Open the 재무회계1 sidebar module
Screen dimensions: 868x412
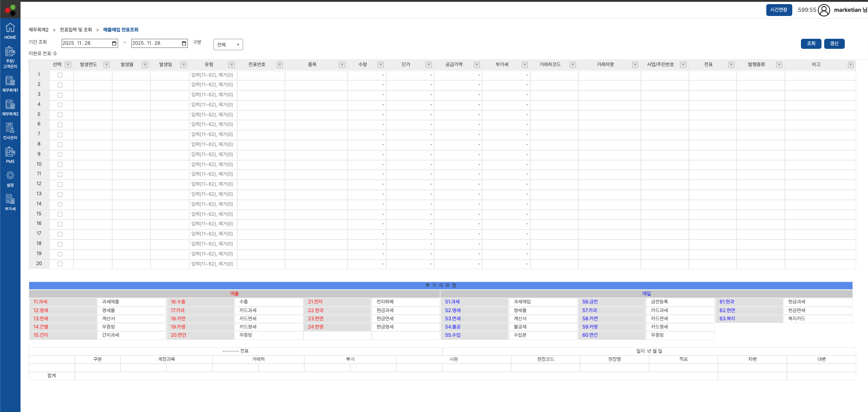tap(10, 84)
